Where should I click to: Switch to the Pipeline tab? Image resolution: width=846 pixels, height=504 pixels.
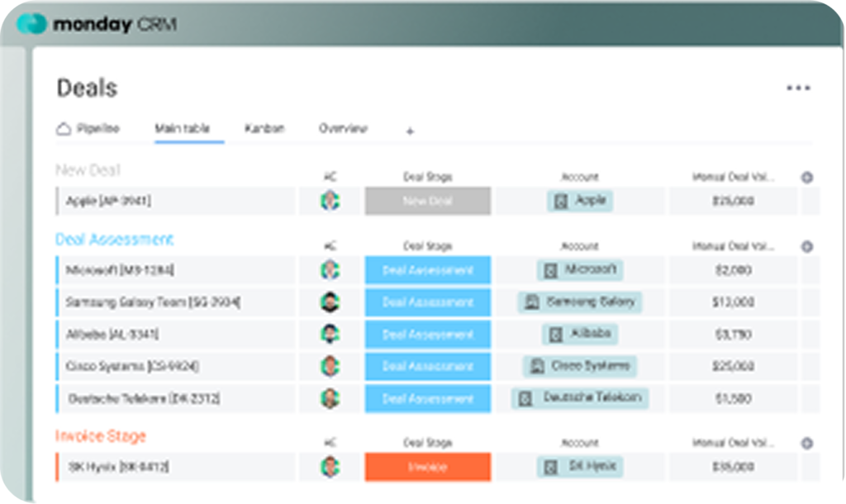97,128
